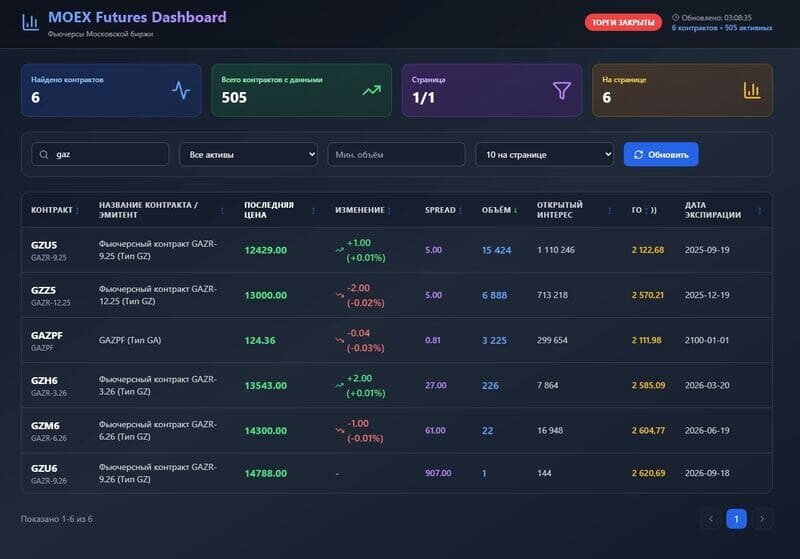The width and height of the screenshot is (800, 559).
Task: Click 6 контрактов • 505 активных status text
Action: [x=722, y=28]
